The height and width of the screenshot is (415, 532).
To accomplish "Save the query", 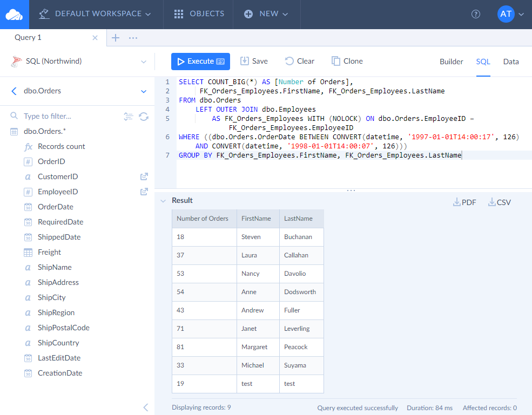I will click(254, 61).
